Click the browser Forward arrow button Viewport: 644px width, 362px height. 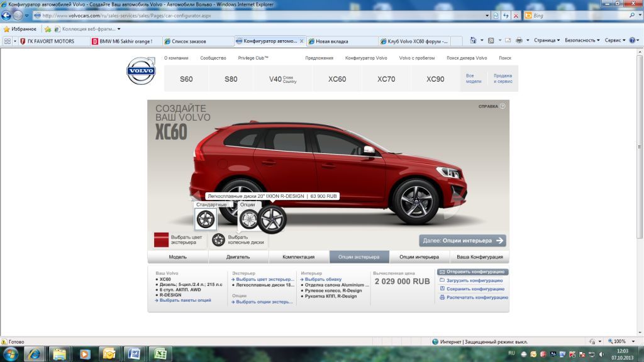[18, 16]
